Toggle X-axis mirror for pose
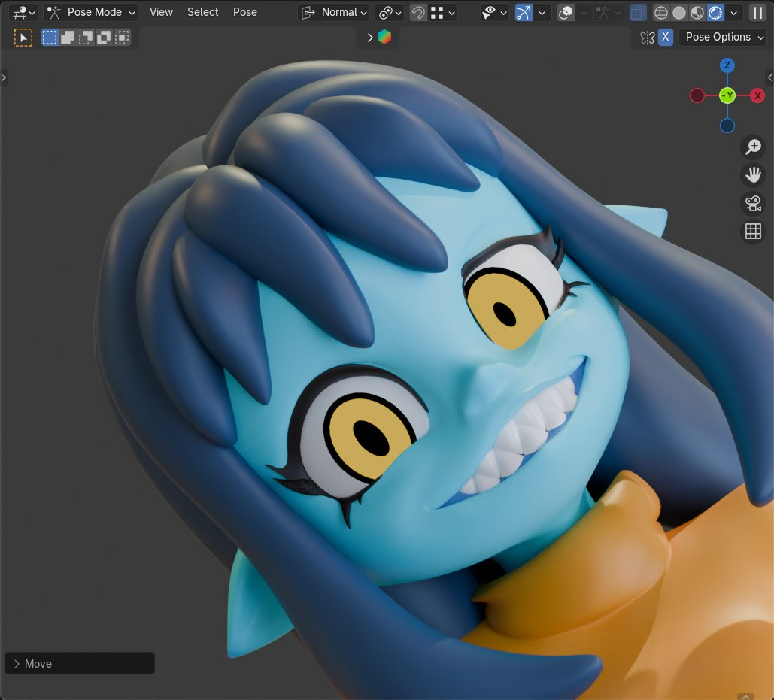 click(x=666, y=38)
